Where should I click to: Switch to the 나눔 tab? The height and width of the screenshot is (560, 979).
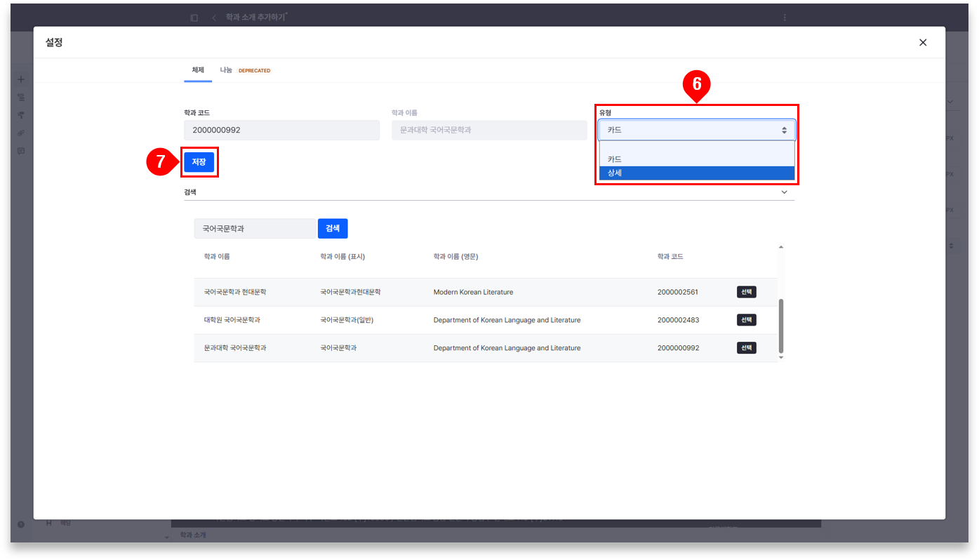[227, 70]
